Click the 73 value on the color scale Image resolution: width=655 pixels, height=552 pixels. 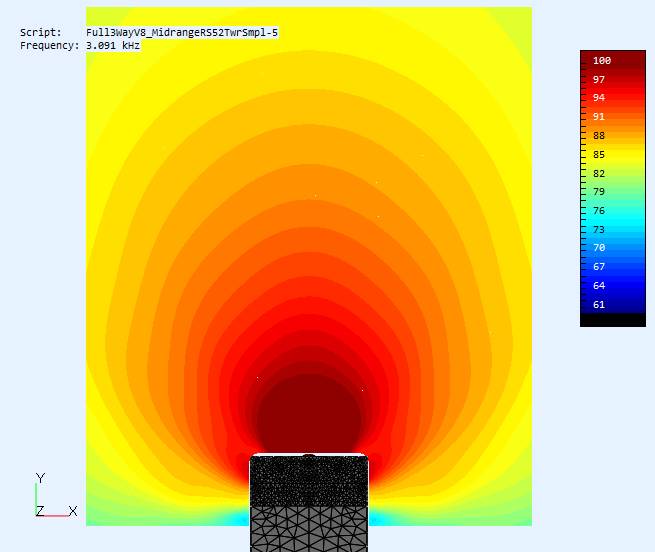[599, 230]
